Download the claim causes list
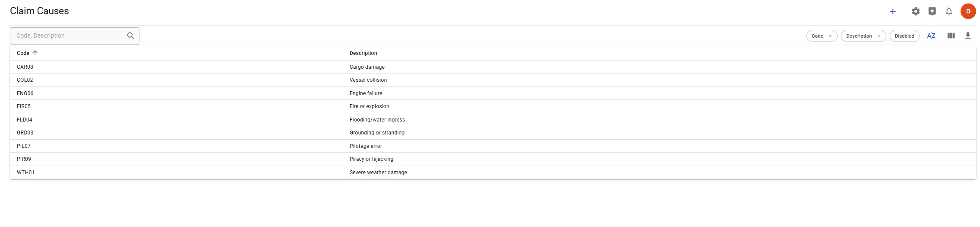Screen dimensions: 980x227 point(968,36)
